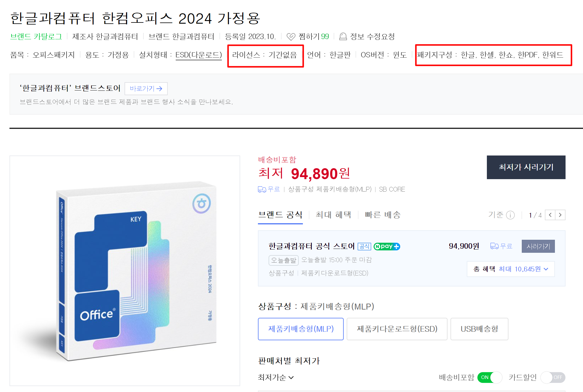Select the USB배송형 product option

pos(479,329)
